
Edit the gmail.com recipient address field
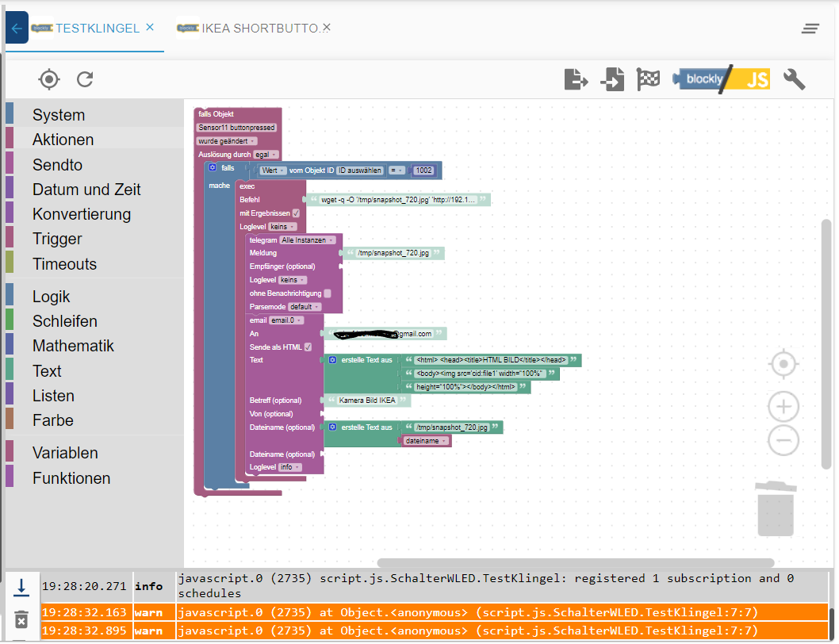click(x=384, y=334)
